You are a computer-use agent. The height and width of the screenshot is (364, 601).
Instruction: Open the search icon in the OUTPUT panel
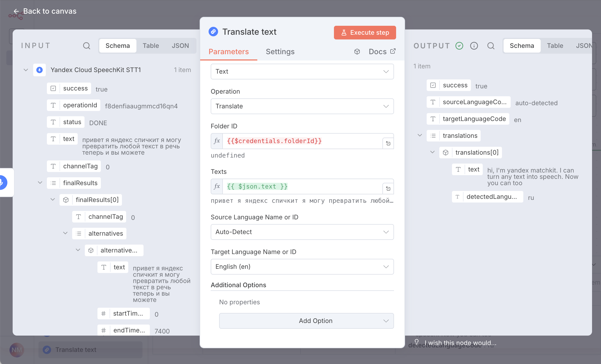tap(491, 45)
